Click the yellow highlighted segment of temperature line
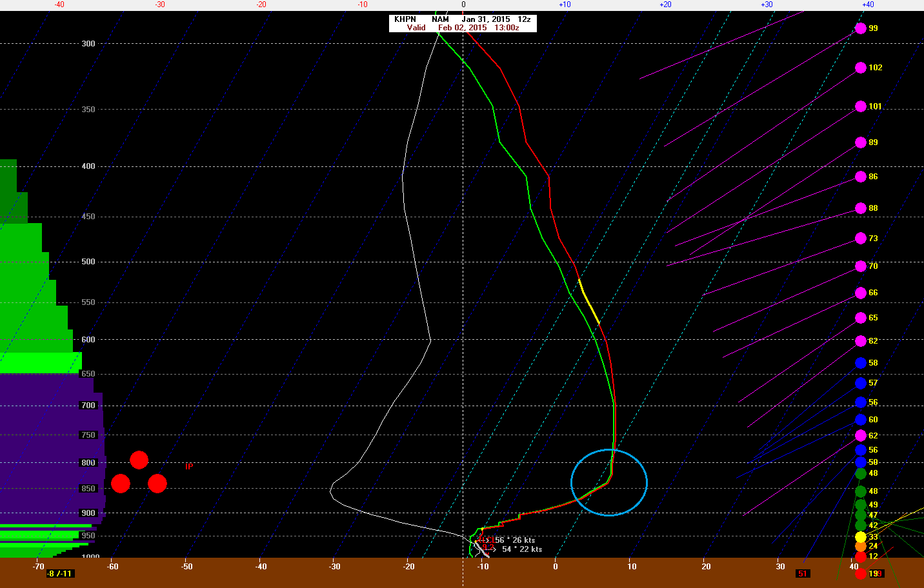Image resolution: width=924 pixels, height=588 pixels. (x=588, y=300)
